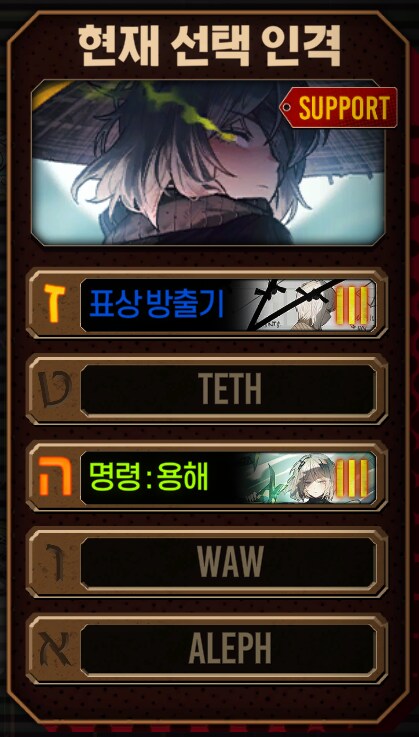This screenshot has height=737, width=419.
Task: Select the 표상 방출기 E.G.O slot
Action: pos(207,303)
